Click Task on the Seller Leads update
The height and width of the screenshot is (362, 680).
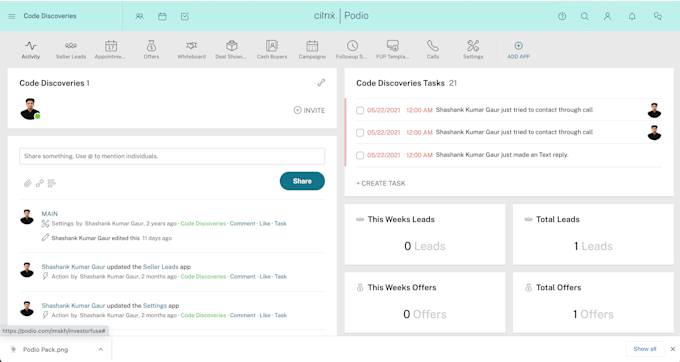[281, 277]
